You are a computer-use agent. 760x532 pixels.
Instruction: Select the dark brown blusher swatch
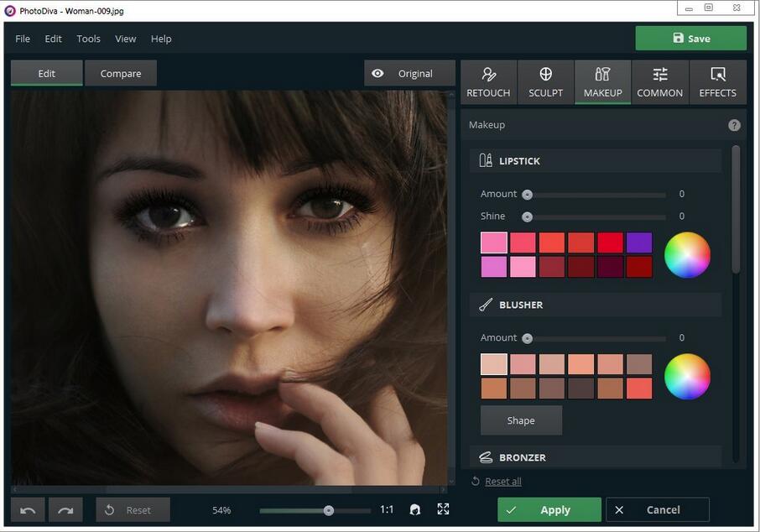pos(581,389)
